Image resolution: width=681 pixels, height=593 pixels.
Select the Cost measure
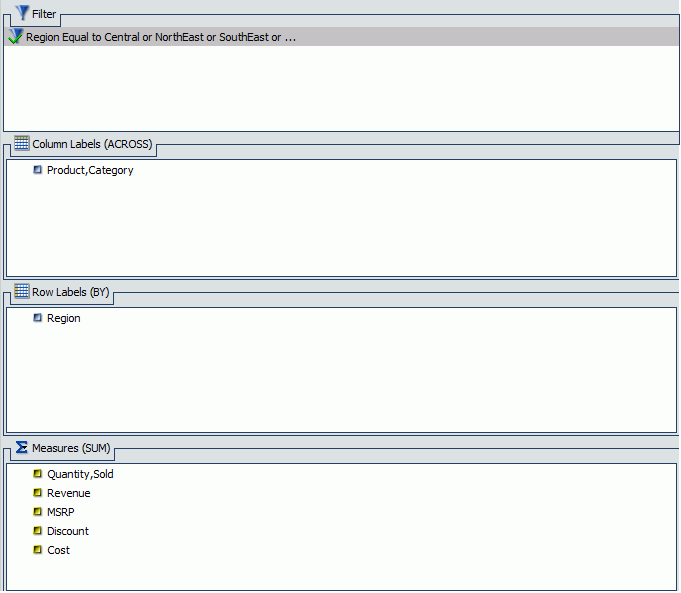tap(58, 550)
